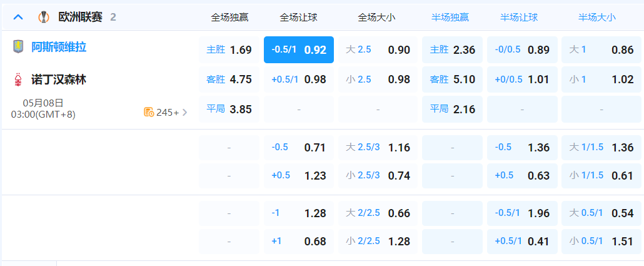This screenshot has height=266, width=644.
Task: Choose full-time handicap +0.5 at 1.23
Action: [x=299, y=175]
